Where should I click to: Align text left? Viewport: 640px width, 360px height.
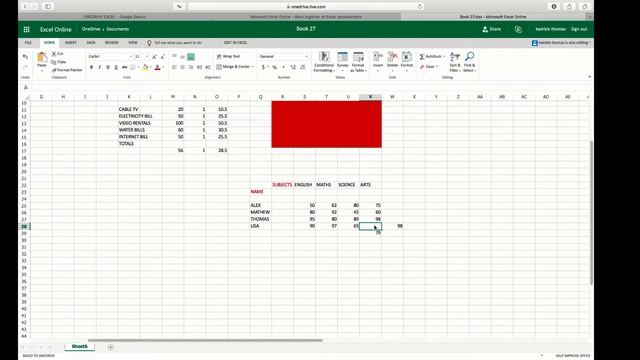click(x=174, y=67)
